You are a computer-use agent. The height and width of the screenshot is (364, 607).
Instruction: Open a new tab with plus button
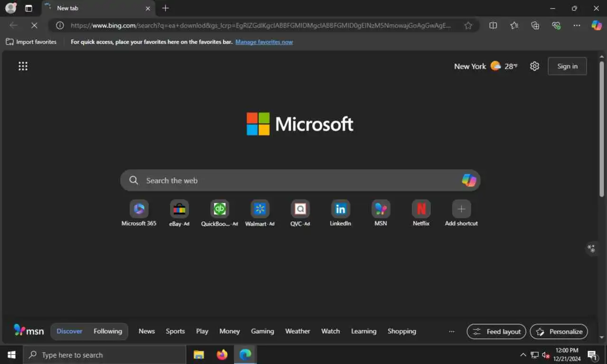165,8
